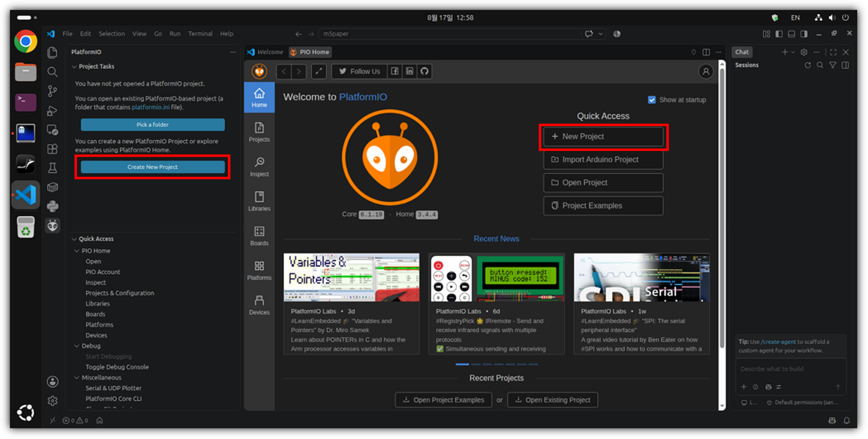Viewport: 868px width, 439px height.
Task: Click Import Arduino Project button
Action: click(603, 160)
